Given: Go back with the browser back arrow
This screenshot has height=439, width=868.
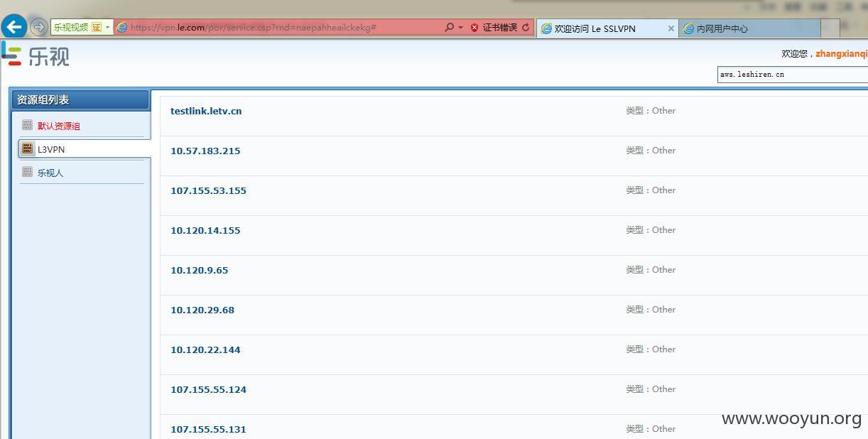Looking at the screenshot, I should click(13, 27).
